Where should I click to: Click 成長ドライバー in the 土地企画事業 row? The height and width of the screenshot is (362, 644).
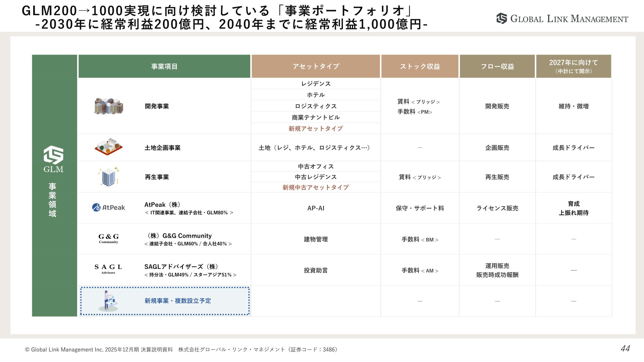point(574,148)
